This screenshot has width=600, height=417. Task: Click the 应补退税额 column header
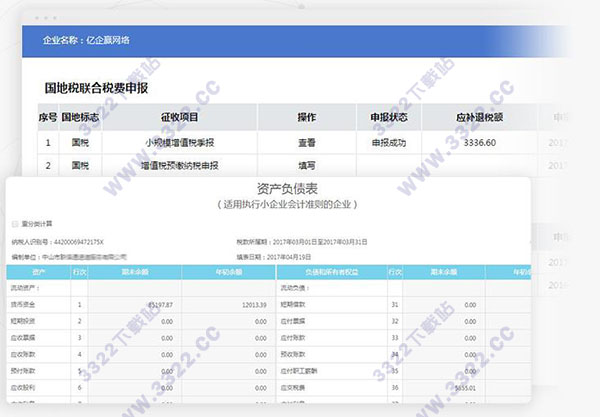(479, 117)
